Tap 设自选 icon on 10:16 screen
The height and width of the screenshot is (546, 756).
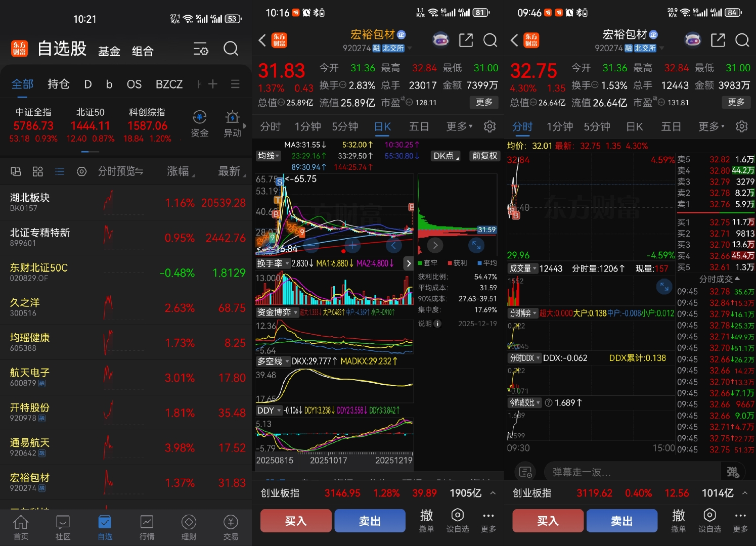tap(458, 521)
